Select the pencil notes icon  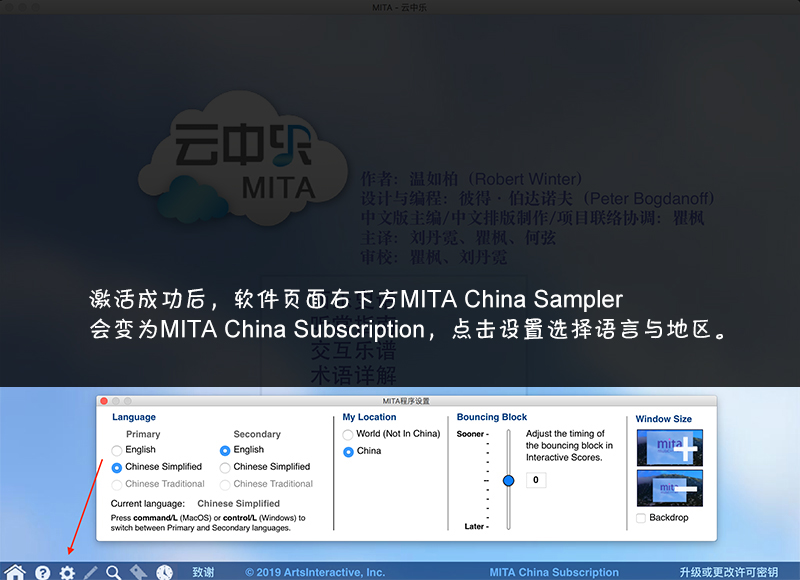91,572
